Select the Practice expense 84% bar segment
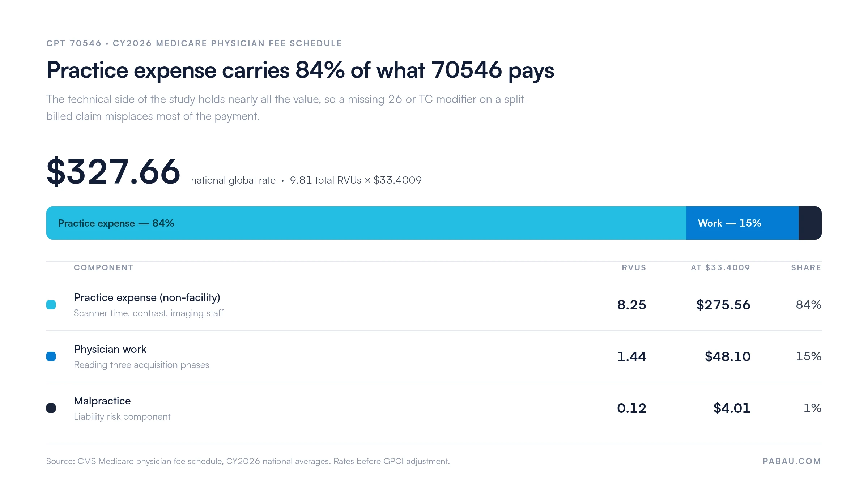868x501 pixels. pyautogui.click(x=366, y=223)
